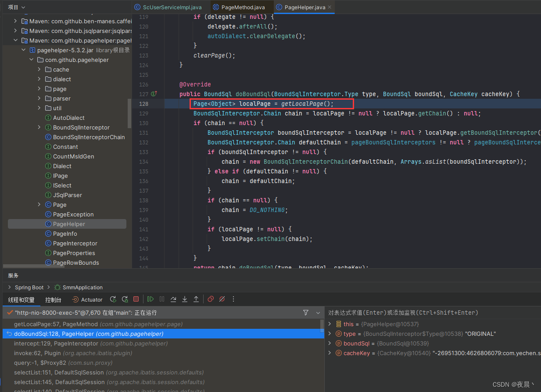This screenshot has height=392, width=541.
Task: Step out of the current method
Action: pos(196,299)
